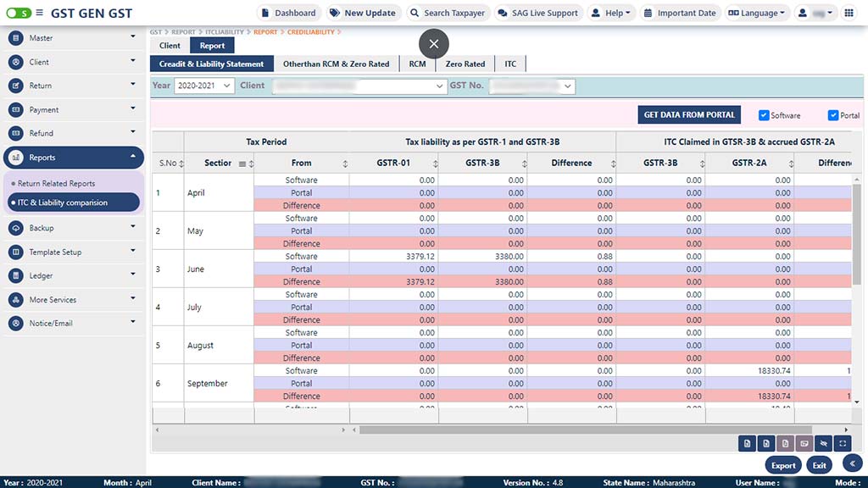Click the fullscreen expand icon
The width and height of the screenshot is (868, 488).
tap(843, 443)
